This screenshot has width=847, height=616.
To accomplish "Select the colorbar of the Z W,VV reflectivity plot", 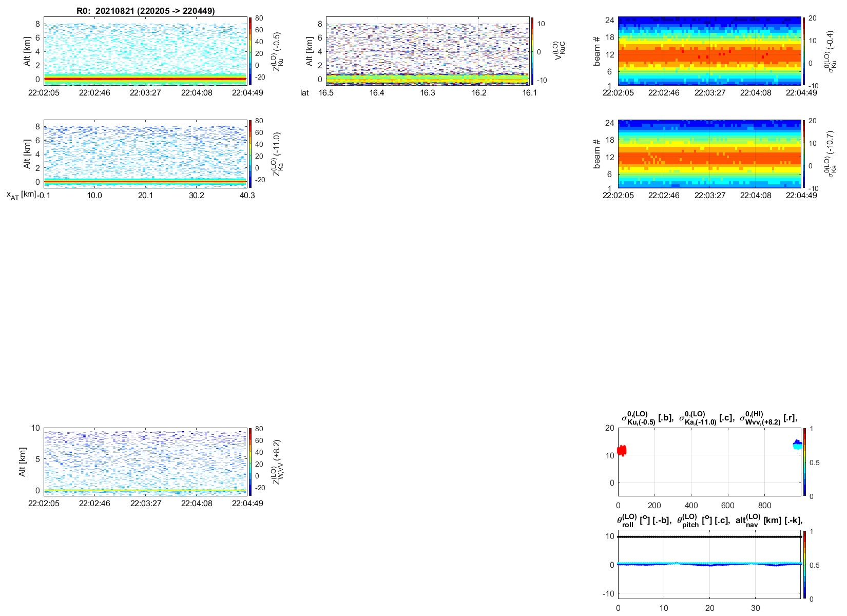I will click(250, 461).
